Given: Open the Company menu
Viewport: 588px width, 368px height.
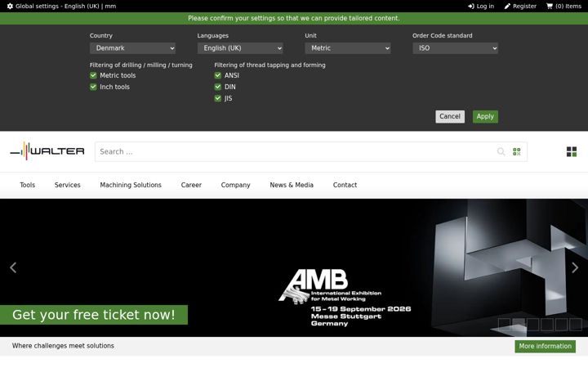Looking at the screenshot, I should pos(235,185).
